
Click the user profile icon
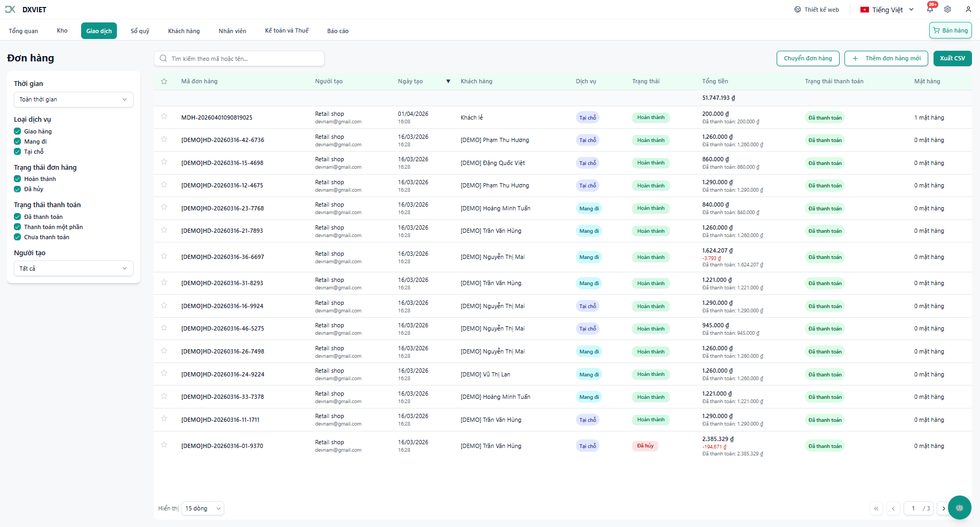tap(968, 10)
